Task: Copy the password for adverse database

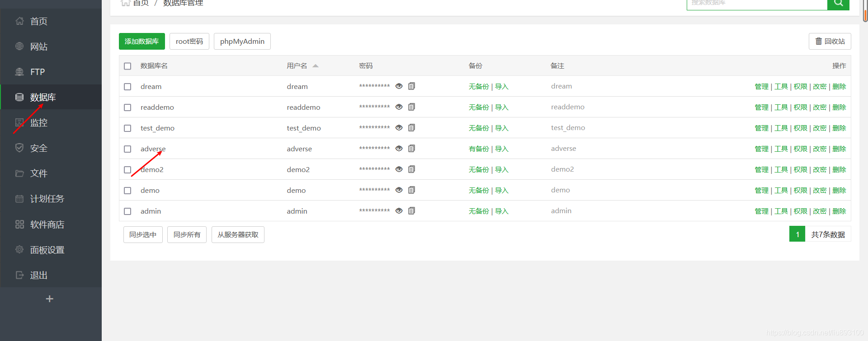Action: [x=411, y=149]
